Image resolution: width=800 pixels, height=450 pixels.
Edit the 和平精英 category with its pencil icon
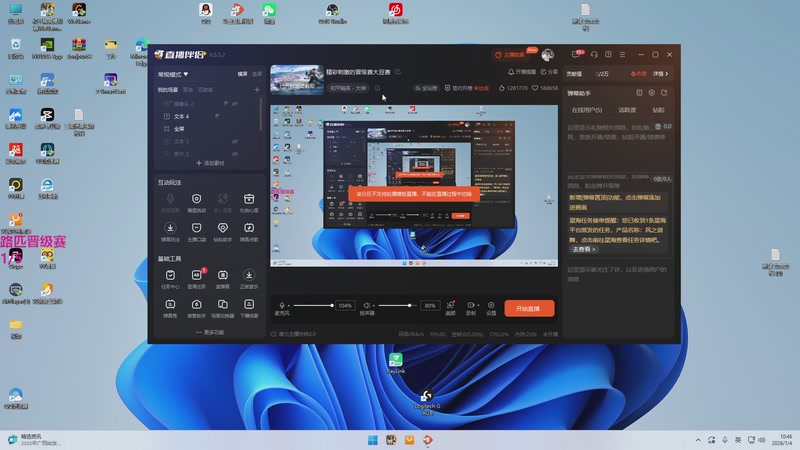[x=378, y=88]
